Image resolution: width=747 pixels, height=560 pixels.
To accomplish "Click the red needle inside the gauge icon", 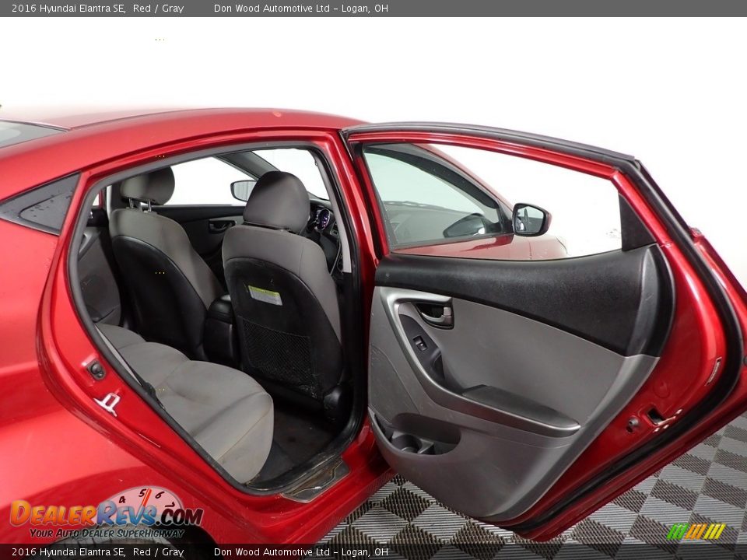I will tap(148, 500).
